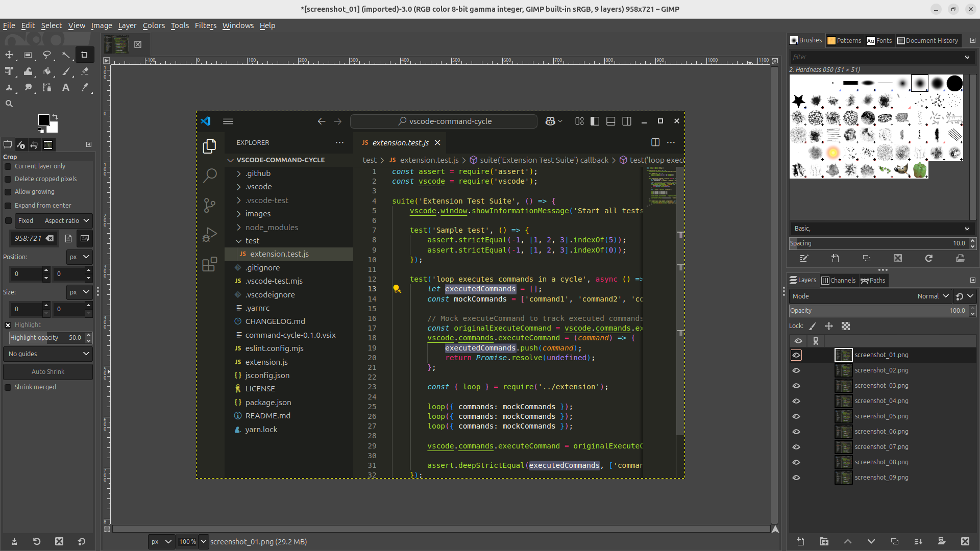Switch to the Fonts tab
The image size is (980, 551).
pos(879,40)
